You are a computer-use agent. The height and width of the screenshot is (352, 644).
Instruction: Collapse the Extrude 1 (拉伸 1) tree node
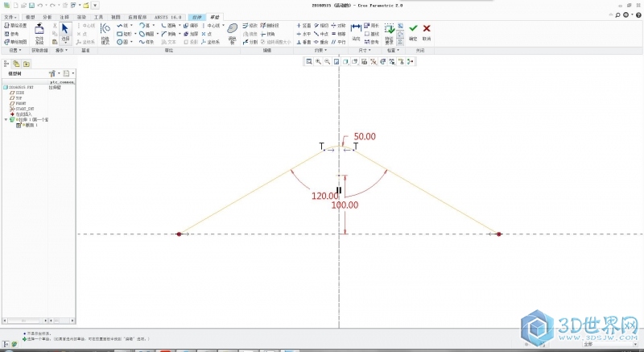tap(6, 119)
